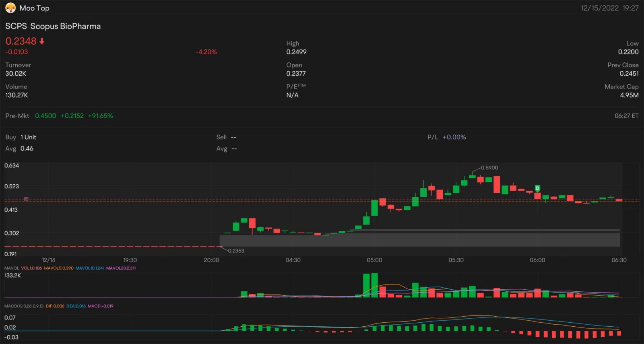Click the 12/15/2022 19:27 date stamp
Screen dimensions: 644x344
[609, 8]
